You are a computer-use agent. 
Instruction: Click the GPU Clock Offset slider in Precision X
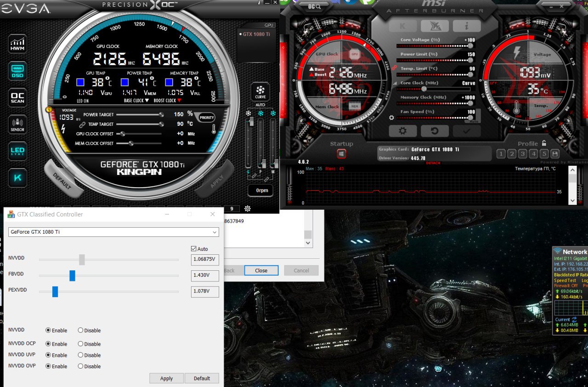140,134
